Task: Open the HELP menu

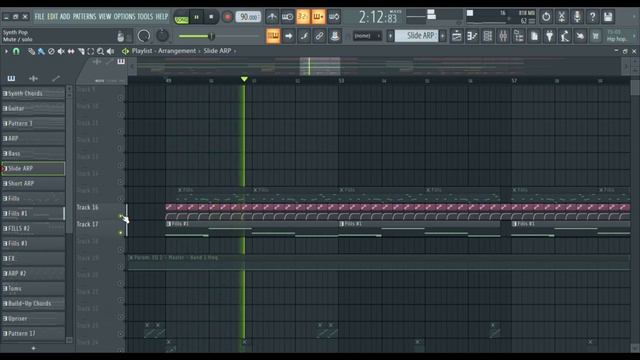Action: [x=162, y=17]
